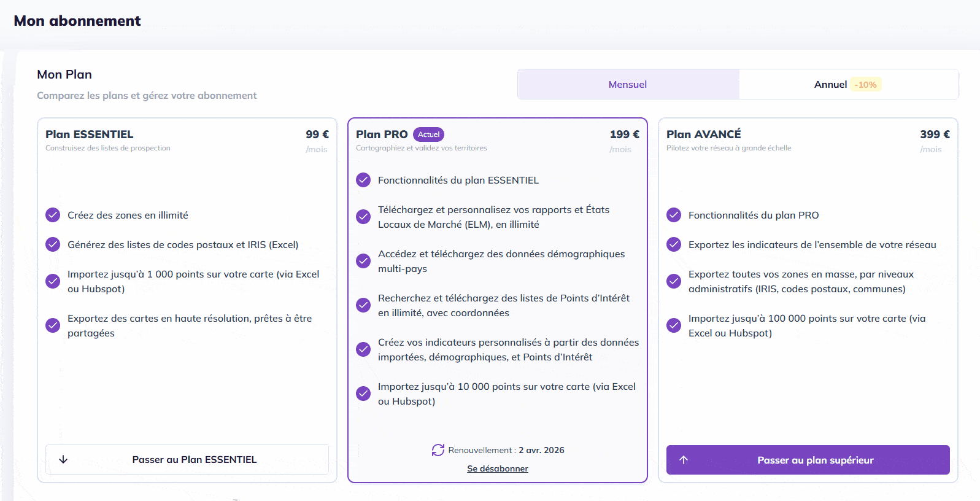Click checkmark next to 'Fonctionnalités du plan ESSENTIEL'
Image resolution: width=980 pixels, height=501 pixels.
click(x=363, y=180)
